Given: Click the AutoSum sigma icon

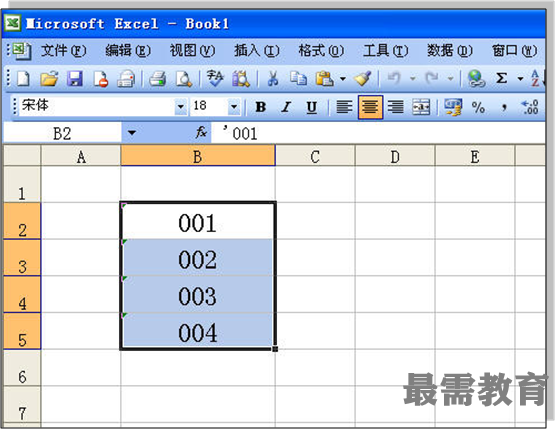Looking at the screenshot, I should tap(502, 78).
